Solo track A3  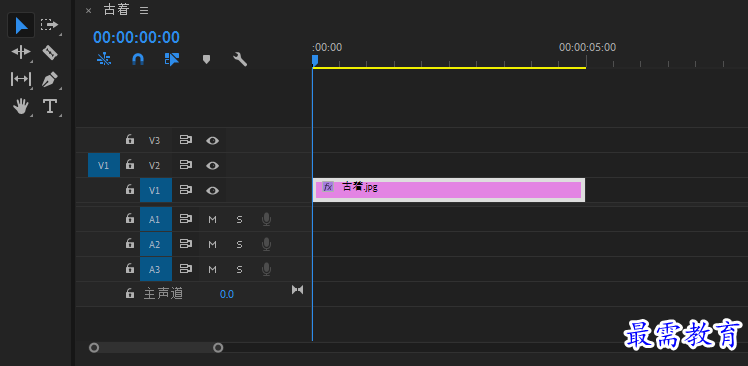tap(239, 269)
